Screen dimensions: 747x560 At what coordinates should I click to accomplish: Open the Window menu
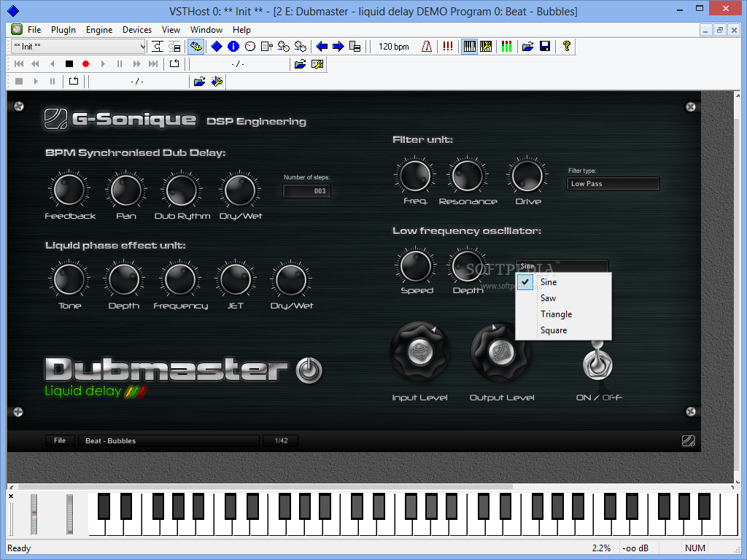206,29
